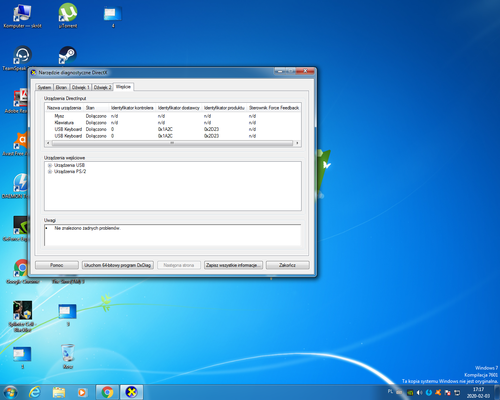This screenshot has height=400, width=500.
Task: Open Windows Explorer from the taskbar
Action: pyautogui.click(x=59, y=392)
